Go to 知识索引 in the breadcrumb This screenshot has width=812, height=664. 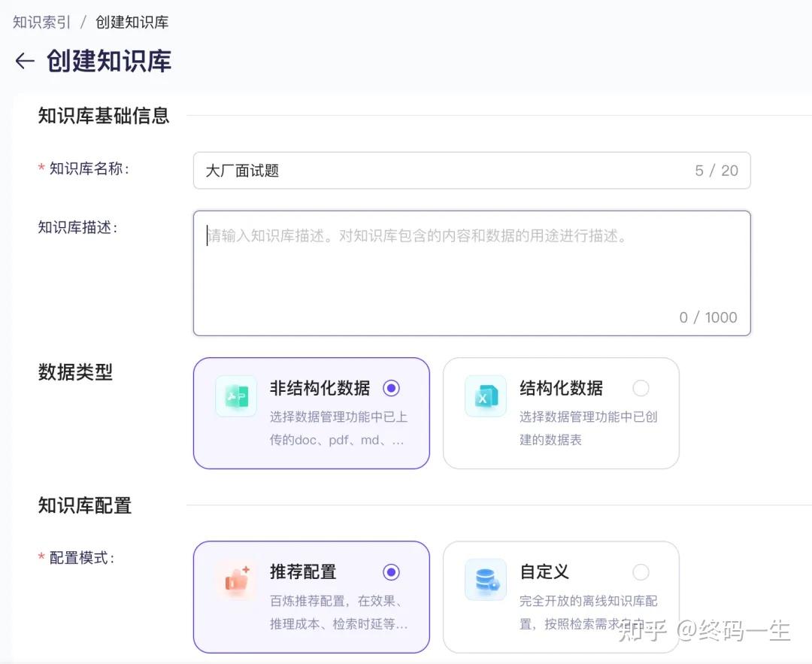click(41, 23)
